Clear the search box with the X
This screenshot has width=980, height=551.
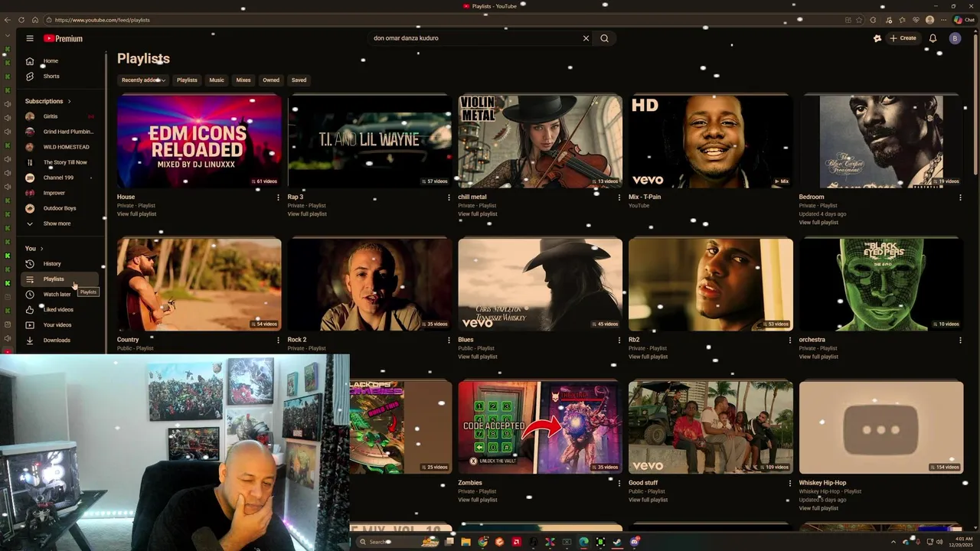point(586,38)
